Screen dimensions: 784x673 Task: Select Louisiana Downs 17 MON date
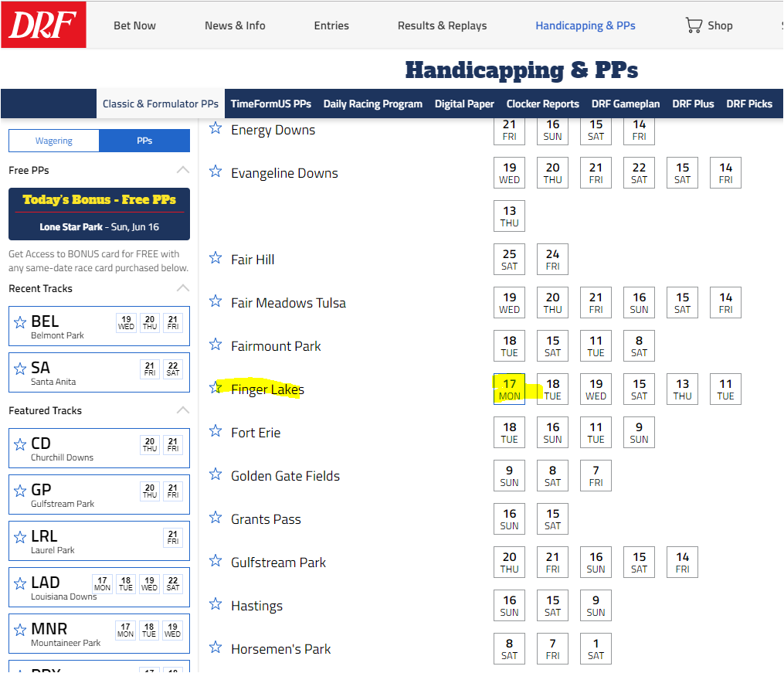point(102,583)
